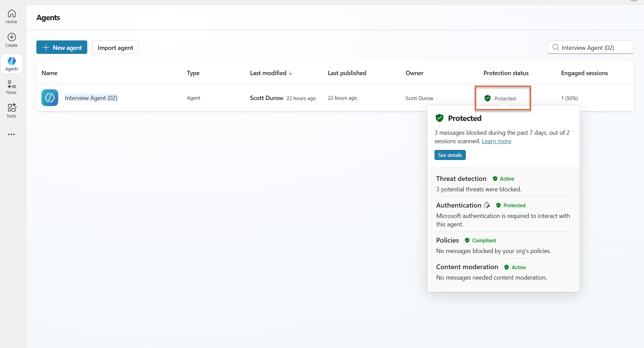Viewport: 644px width, 348px height.
Task: Open the Learn more link
Action: [x=496, y=141]
